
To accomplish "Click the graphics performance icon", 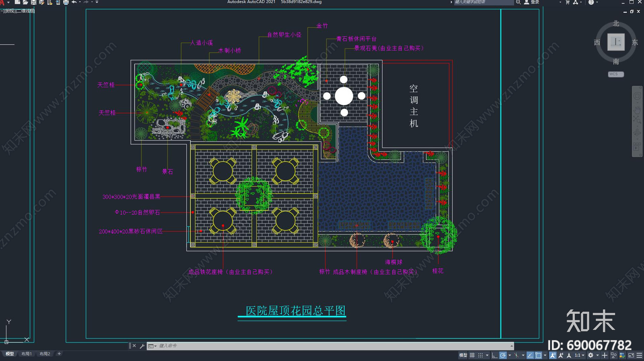I will pos(622,355).
